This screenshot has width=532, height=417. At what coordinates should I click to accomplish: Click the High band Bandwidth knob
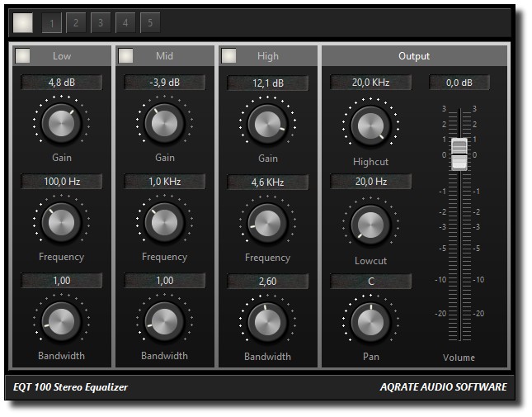[x=268, y=322]
